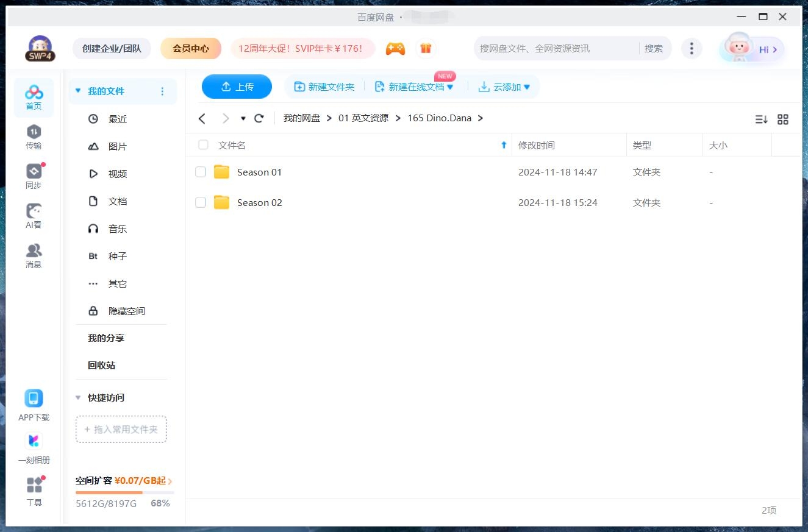Expand the 云添加 dropdown arrow

click(x=527, y=87)
